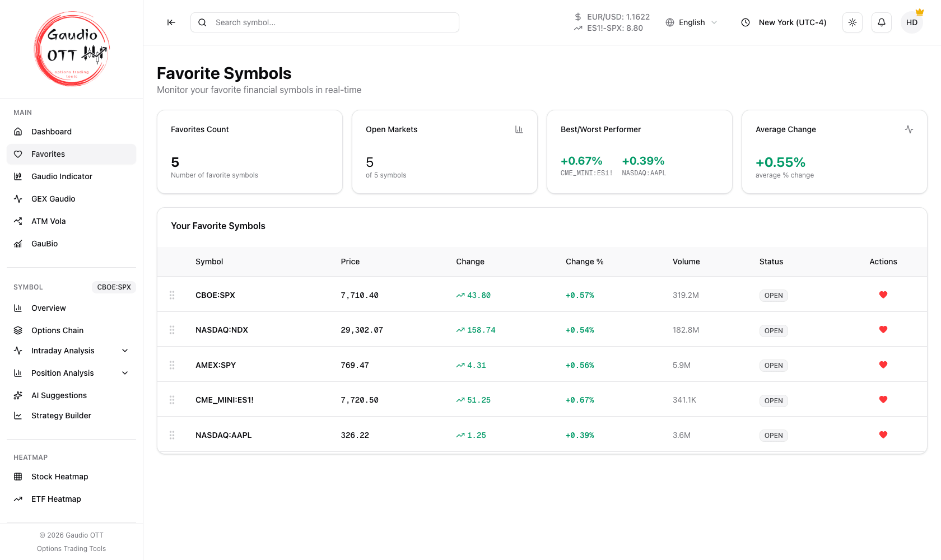This screenshot has height=560, width=941.
Task: Navigate to GauBio
Action: click(x=71, y=244)
